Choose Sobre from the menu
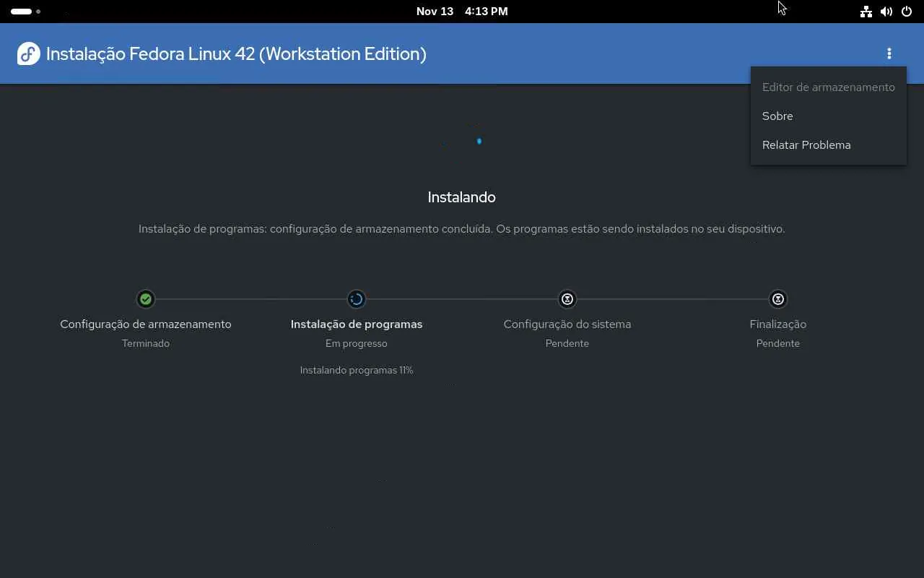The height and width of the screenshot is (578, 924). pos(829,116)
